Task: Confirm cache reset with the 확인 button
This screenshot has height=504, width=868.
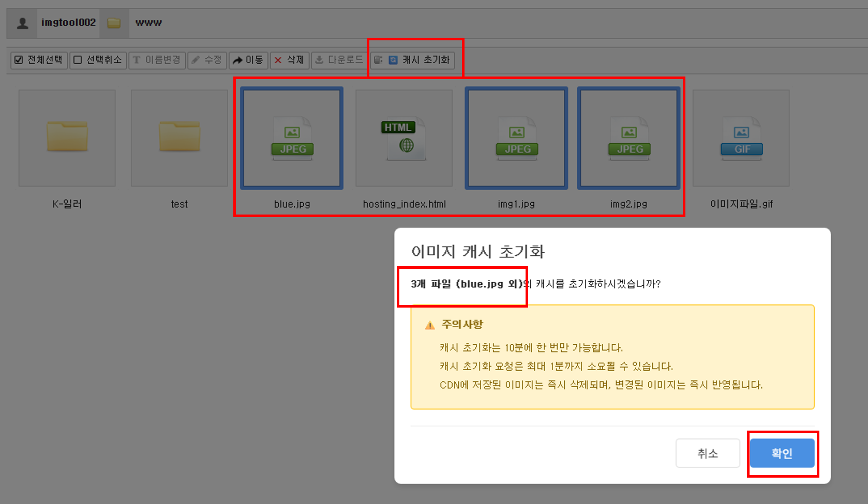Action: [782, 453]
